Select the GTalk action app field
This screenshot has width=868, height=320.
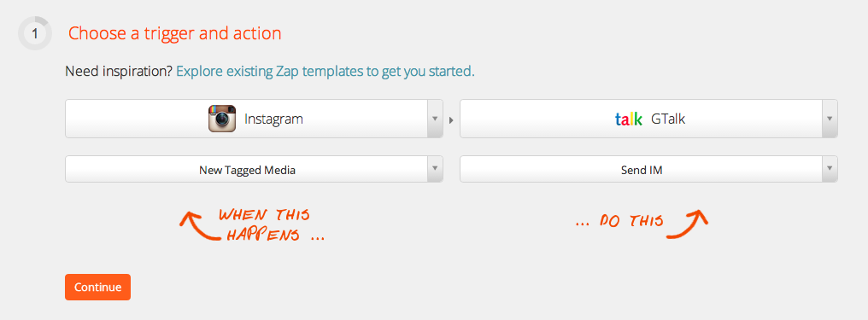tap(648, 119)
